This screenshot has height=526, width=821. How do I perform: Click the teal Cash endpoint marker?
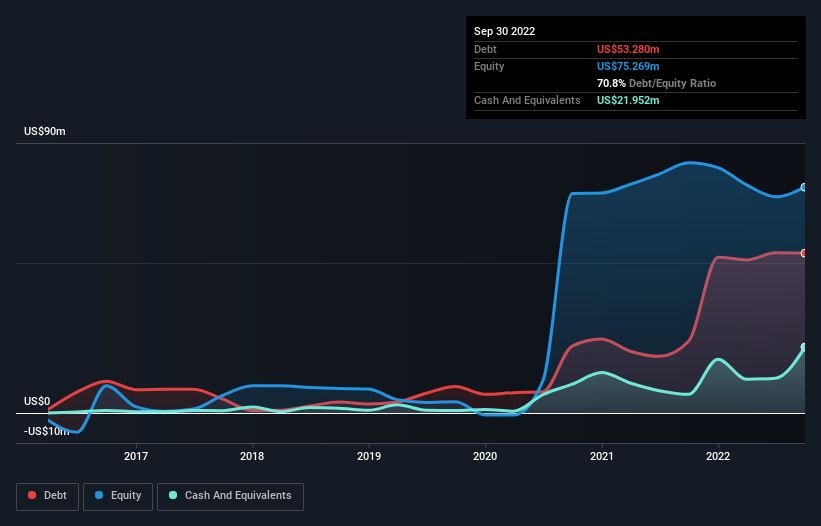click(805, 348)
